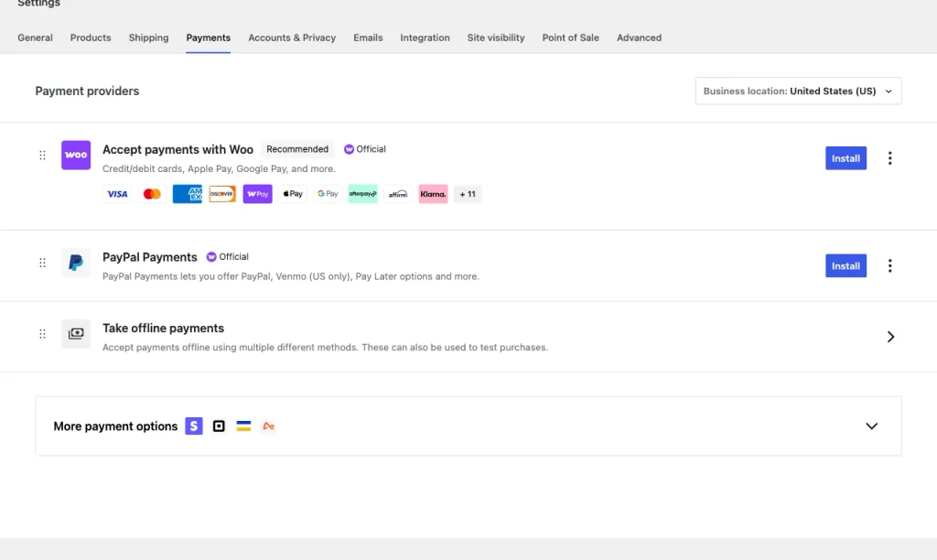This screenshot has height=560, width=937.
Task: Click the Accept payments with Woo title
Action: tap(178, 149)
